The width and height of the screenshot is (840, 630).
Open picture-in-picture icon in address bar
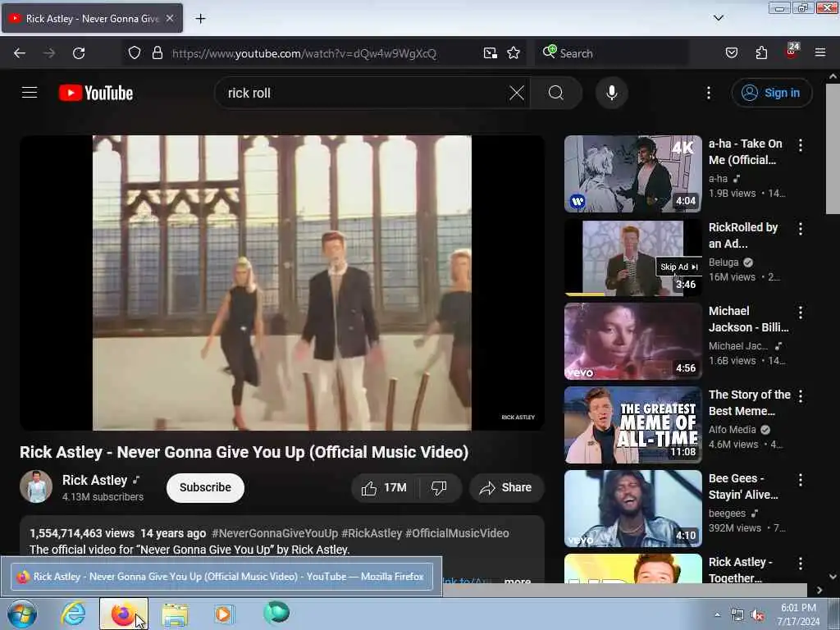491,53
